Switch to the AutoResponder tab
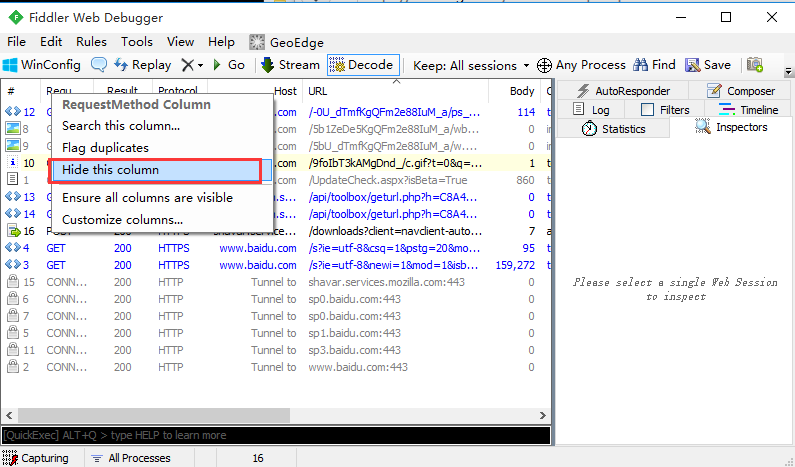 [x=623, y=91]
